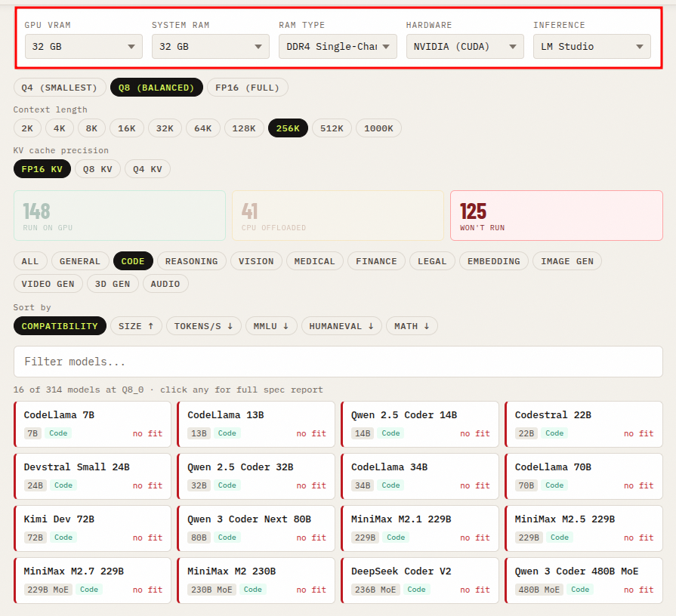Sort models by HumanEval
Image resolution: width=676 pixels, height=616 pixels.
342,326
